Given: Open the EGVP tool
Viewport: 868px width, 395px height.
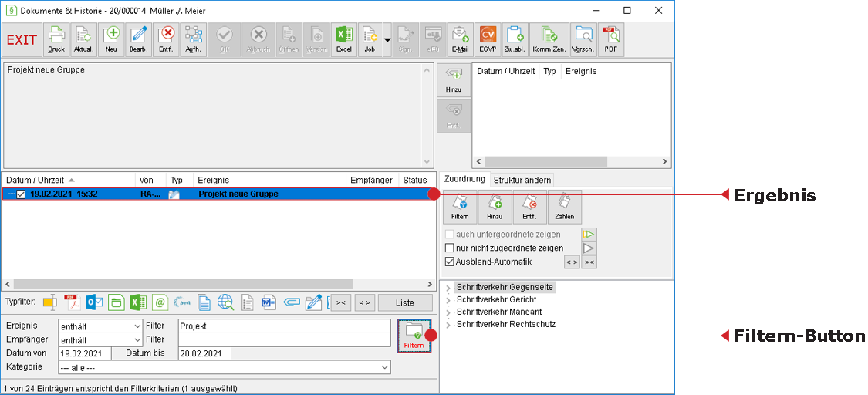Looking at the screenshot, I should point(488,40).
